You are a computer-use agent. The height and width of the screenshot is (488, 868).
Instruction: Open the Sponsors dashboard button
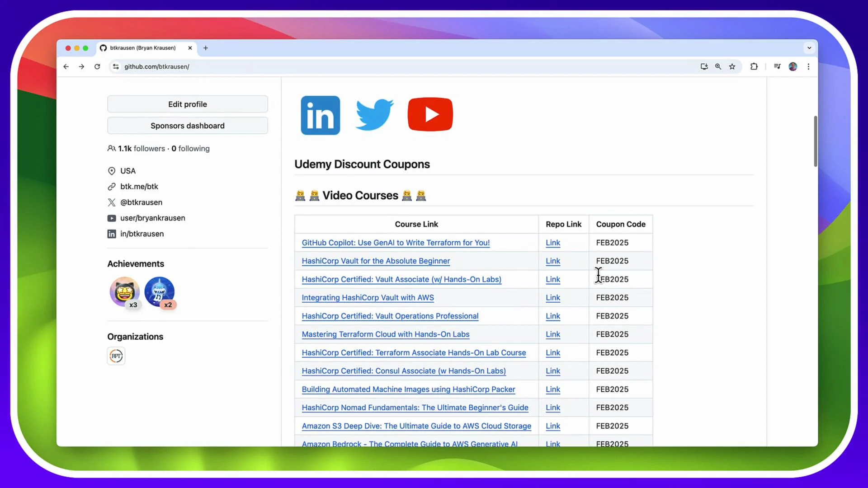[188, 126]
